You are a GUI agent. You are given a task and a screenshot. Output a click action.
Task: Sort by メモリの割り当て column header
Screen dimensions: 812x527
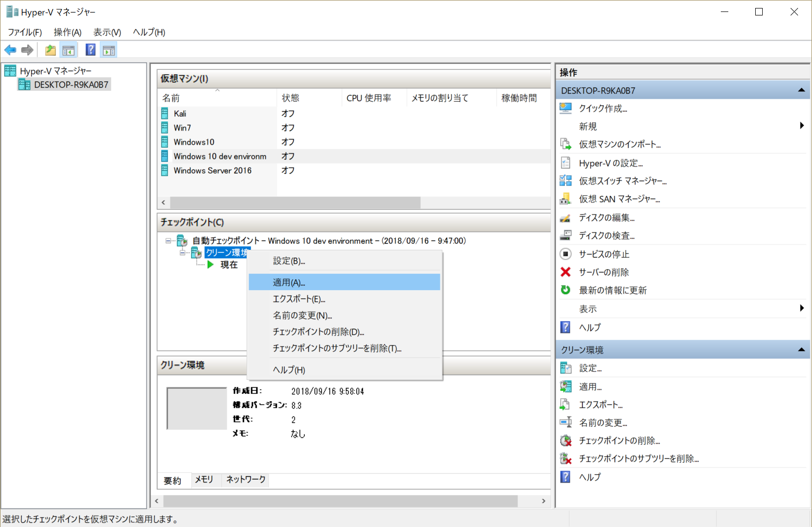(x=452, y=98)
